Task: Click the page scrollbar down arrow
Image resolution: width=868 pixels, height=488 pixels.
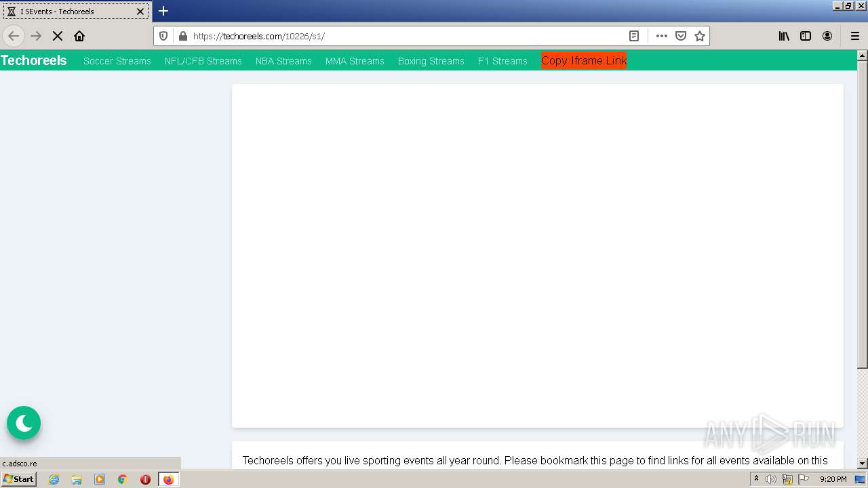Action: click(x=863, y=464)
